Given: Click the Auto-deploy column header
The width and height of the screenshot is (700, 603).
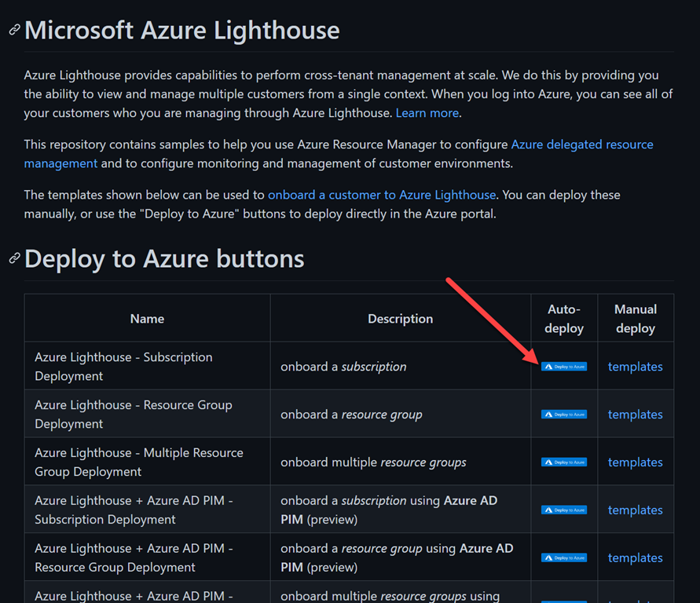Looking at the screenshot, I should pyautogui.click(x=564, y=319).
